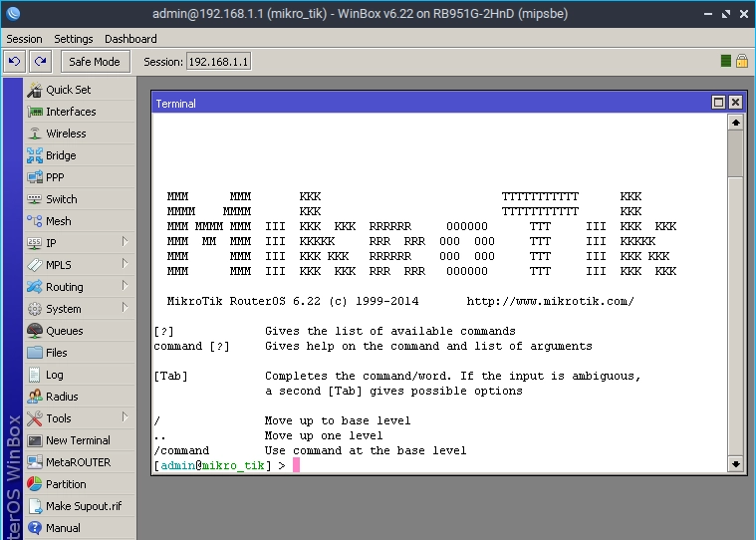Open the Manual help icon
756x540 pixels.
[35, 528]
